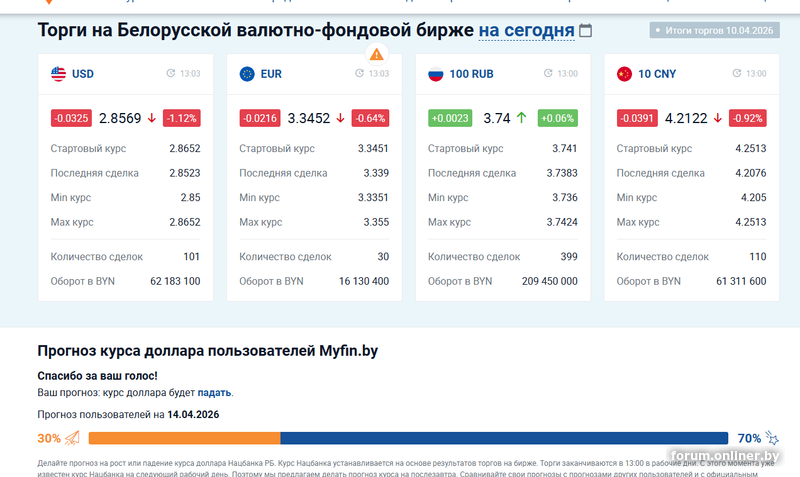
Task: Open the 'на сегодня' date selector
Action: tap(526, 31)
